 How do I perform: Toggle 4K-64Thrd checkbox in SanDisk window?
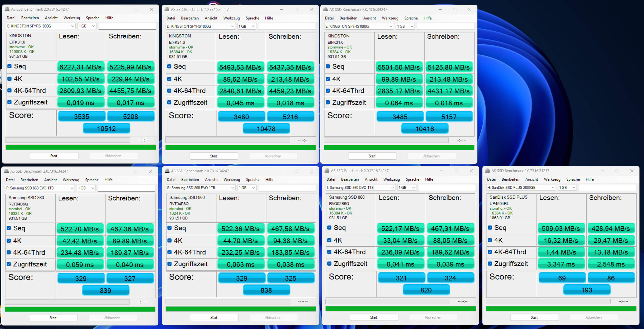tap(490, 252)
